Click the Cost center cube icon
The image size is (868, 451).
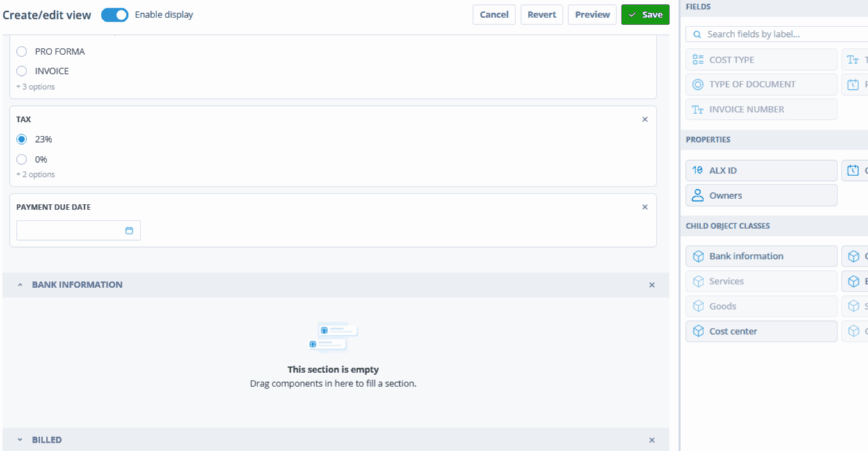pos(698,331)
